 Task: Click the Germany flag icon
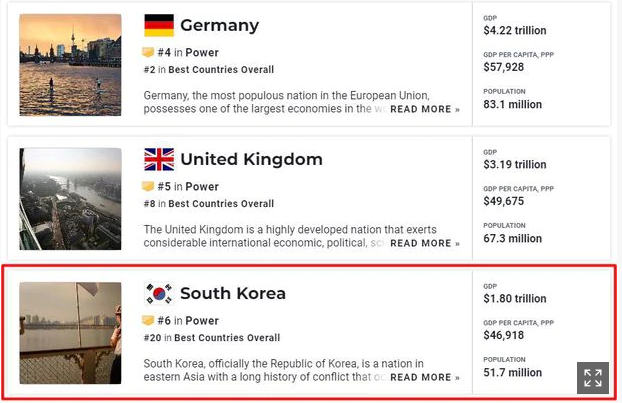pyautogui.click(x=159, y=25)
